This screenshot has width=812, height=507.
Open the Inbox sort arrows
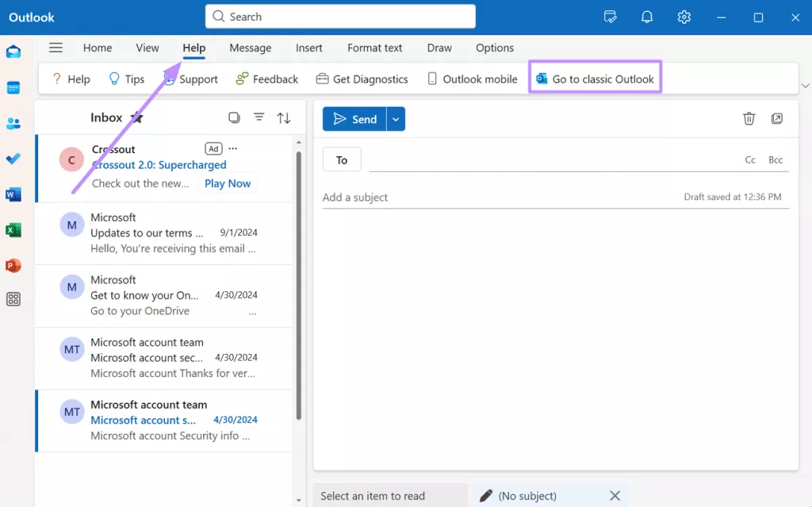[284, 118]
